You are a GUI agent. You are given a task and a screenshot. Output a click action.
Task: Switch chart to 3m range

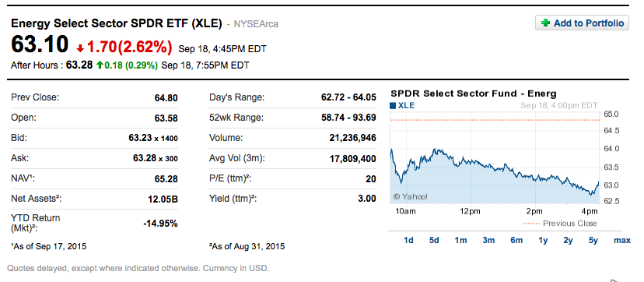tap(488, 241)
